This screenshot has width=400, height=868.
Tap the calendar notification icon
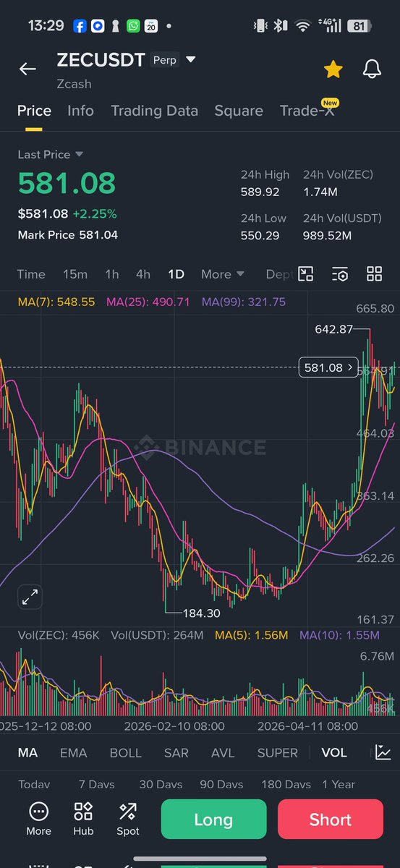click(151, 25)
